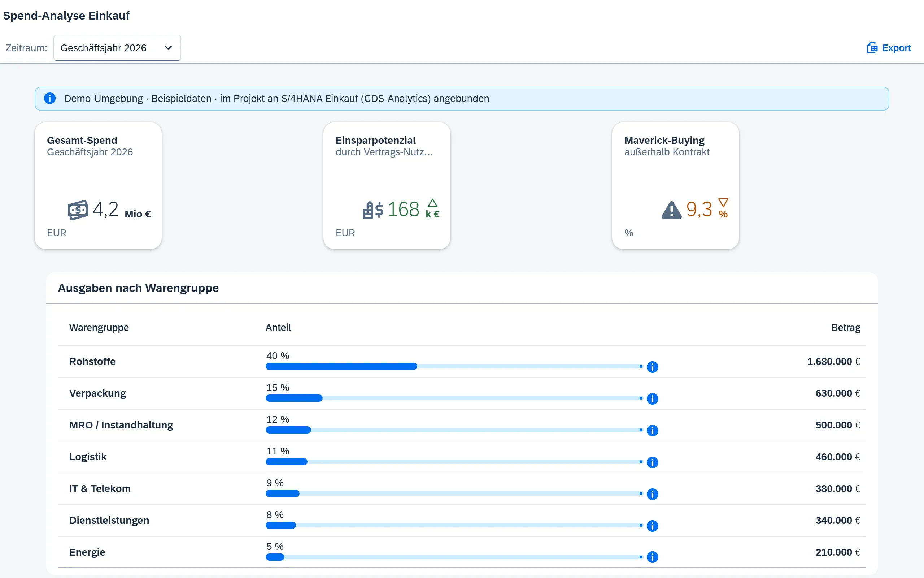Click the amount 500.000 €
The height and width of the screenshot is (578, 924).
point(838,425)
